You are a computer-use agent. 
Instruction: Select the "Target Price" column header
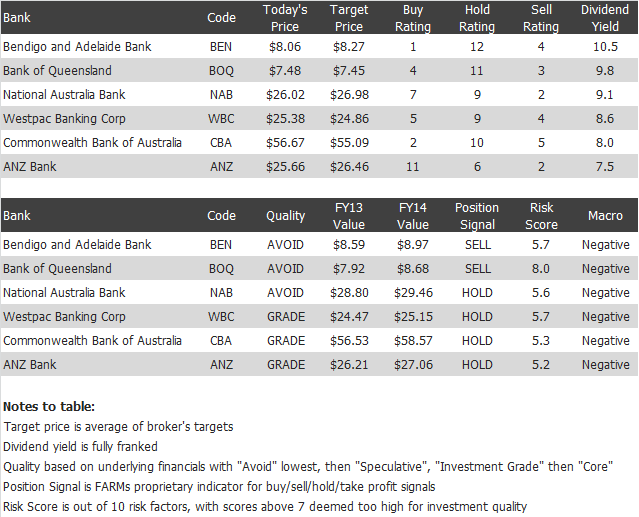[349, 18]
